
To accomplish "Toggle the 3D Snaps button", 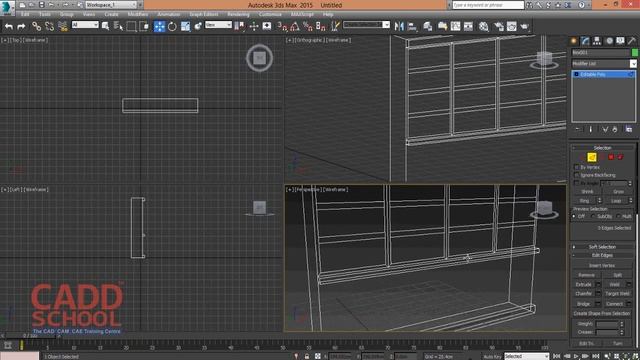I will (x=282, y=27).
